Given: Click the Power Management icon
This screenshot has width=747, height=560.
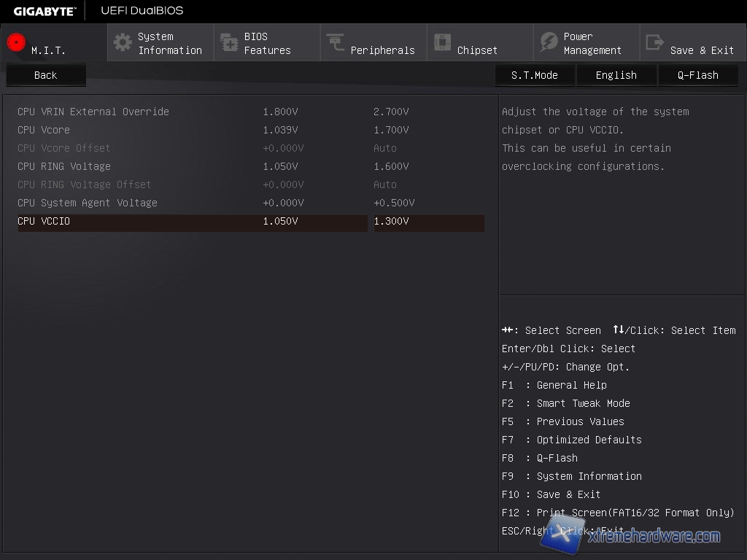Looking at the screenshot, I should pyautogui.click(x=549, y=42).
